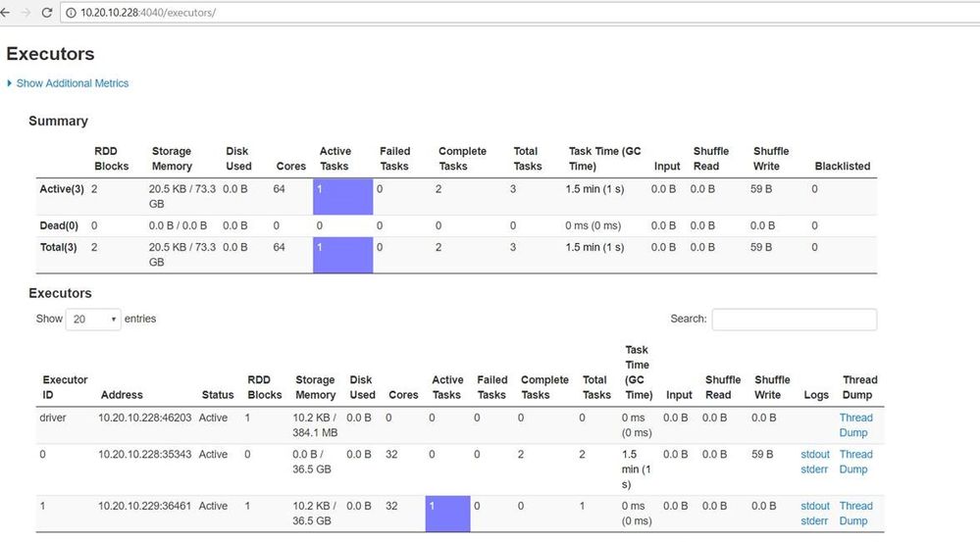The height and width of the screenshot is (542, 980).
Task: Open Thread Dump link for driver
Action: [x=855, y=425]
